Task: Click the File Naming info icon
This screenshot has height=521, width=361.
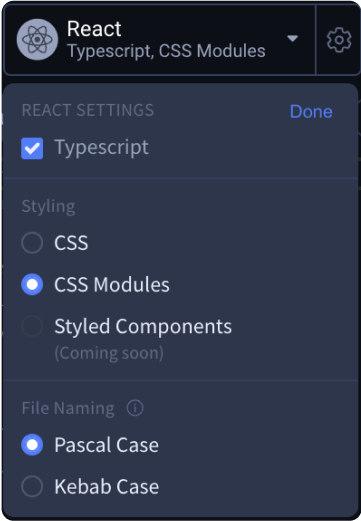Action: [135, 408]
